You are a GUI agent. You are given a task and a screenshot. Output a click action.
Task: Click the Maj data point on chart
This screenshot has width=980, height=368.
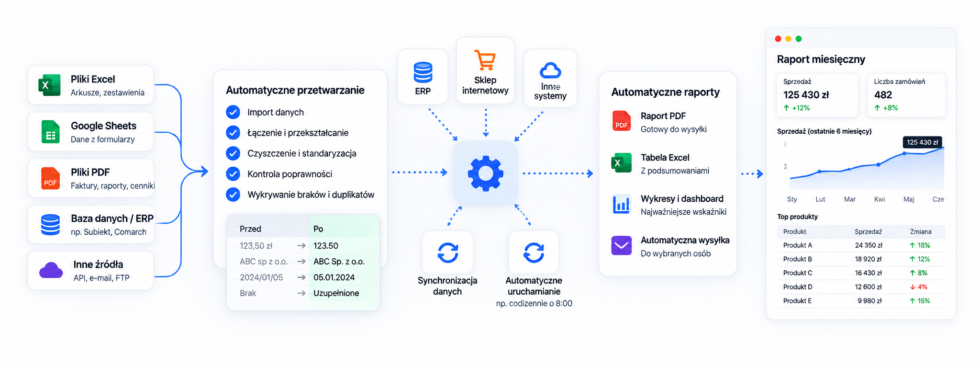(x=904, y=153)
